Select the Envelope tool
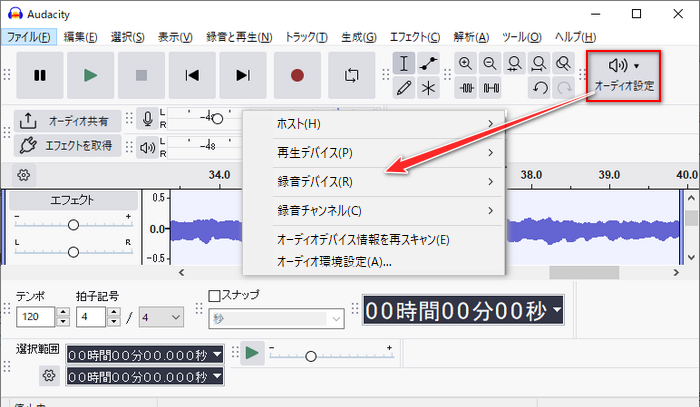Screen dimensions: 700x407 click(429, 63)
